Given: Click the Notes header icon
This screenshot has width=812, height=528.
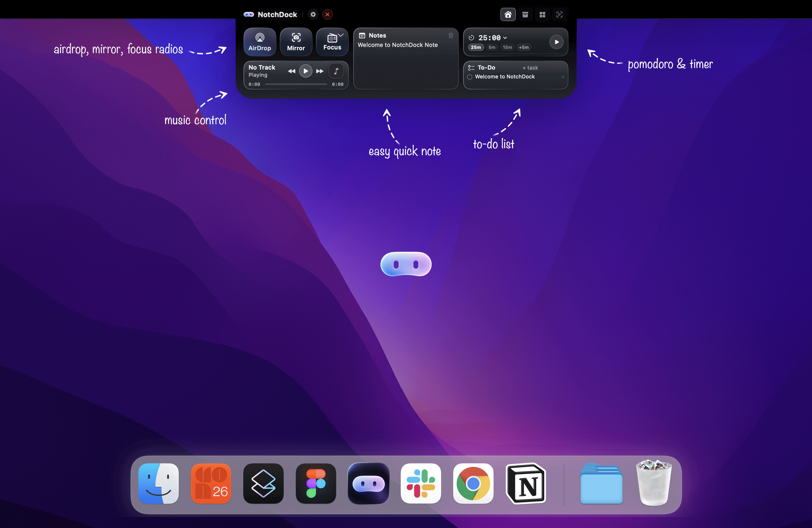Looking at the screenshot, I should click(x=362, y=35).
